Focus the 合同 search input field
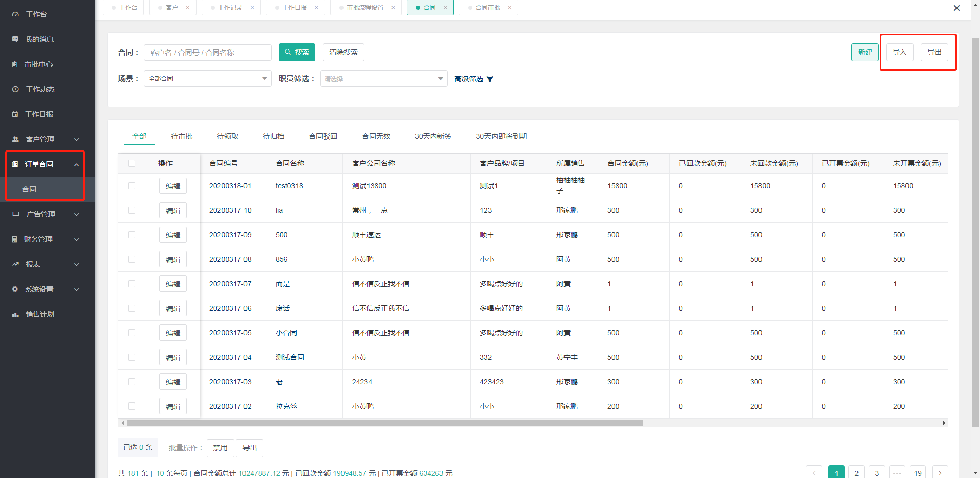 [x=208, y=52]
